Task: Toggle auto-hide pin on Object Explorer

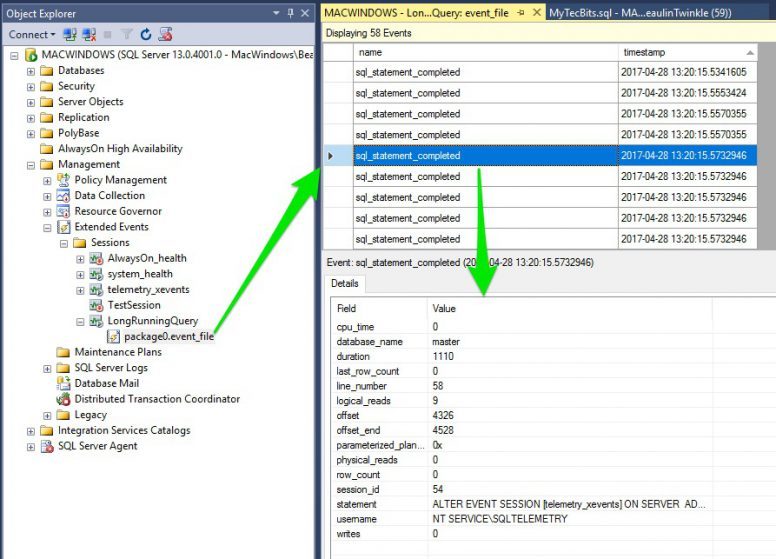Action: pyautogui.click(x=291, y=13)
